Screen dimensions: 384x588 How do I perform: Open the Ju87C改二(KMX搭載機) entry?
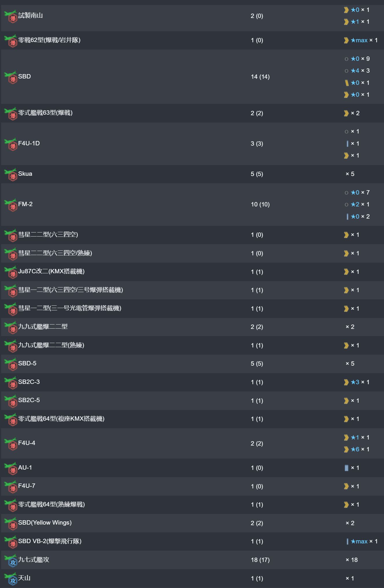[51, 271]
